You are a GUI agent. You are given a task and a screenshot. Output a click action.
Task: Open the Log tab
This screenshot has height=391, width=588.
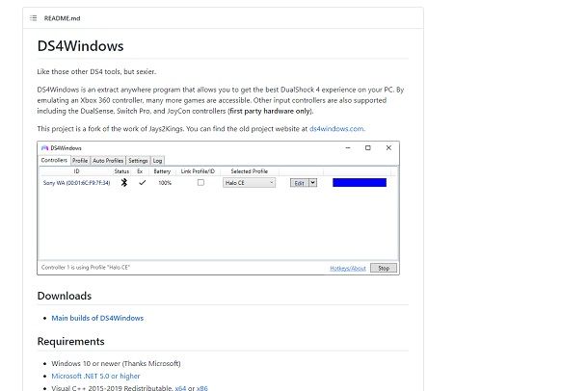coord(157,160)
